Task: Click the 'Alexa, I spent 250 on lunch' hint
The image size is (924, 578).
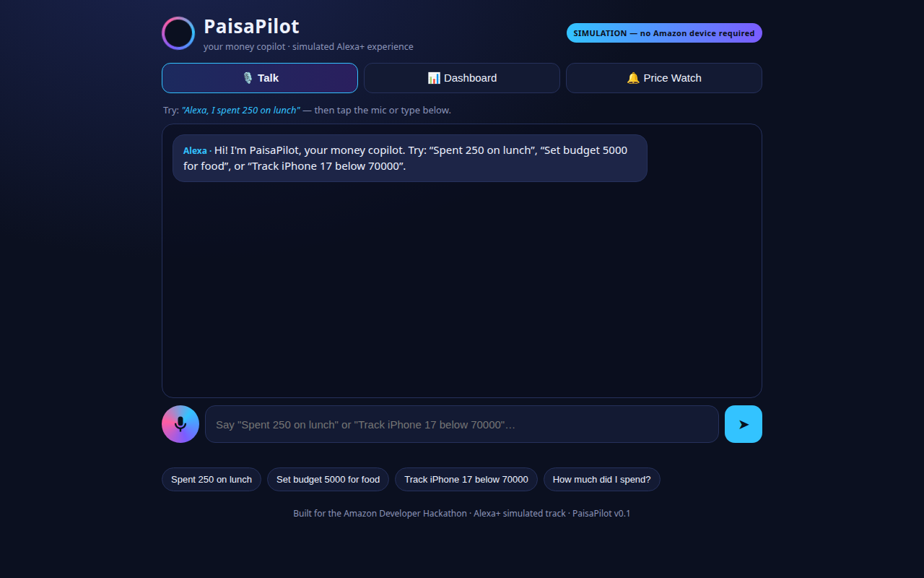Action: [x=241, y=111]
